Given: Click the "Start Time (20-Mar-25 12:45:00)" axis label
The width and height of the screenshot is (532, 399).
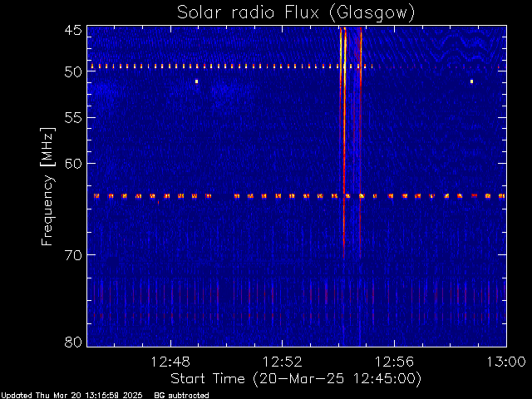Looking at the screenshot, I should (296, 379).
